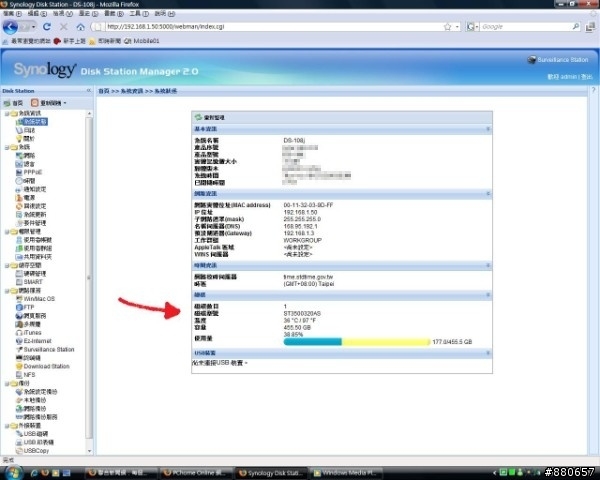This screenshot has width=600, height=480.
Task: Go back with the browser Back arrow
Action: click(x=10, y=27)
